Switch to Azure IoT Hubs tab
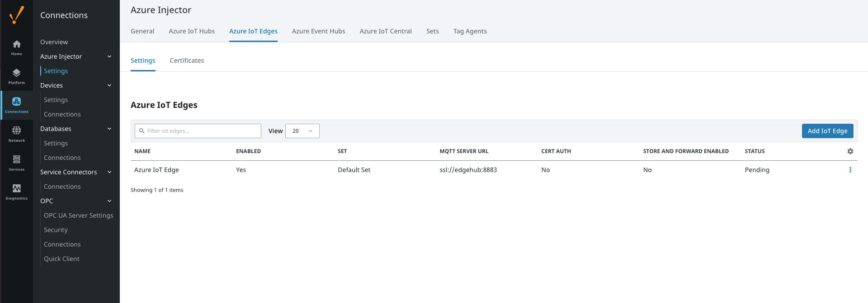868x303 pixels. pos(192,31)
